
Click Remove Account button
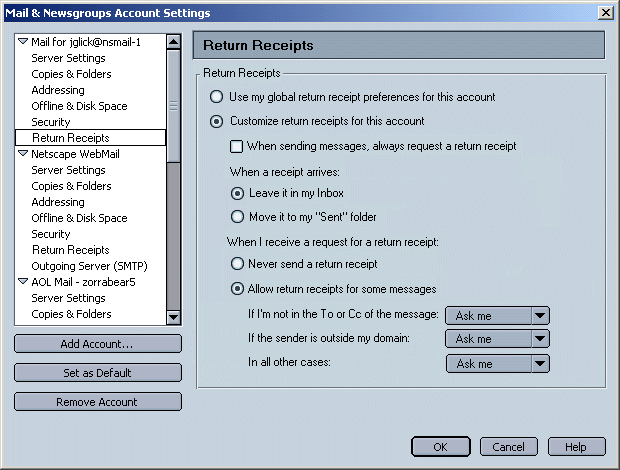click(x=98, y=402)
